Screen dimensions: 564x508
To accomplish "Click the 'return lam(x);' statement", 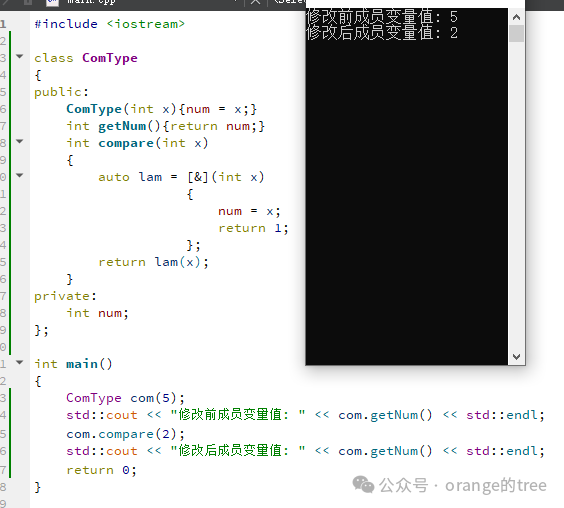I will [x=153, y=262].
